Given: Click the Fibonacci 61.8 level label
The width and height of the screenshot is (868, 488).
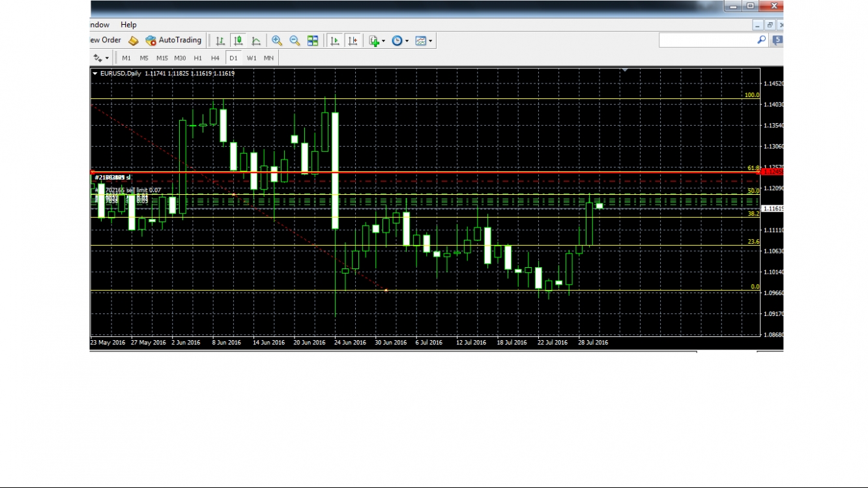Looking at the screenshot, I should click(753, 168).
